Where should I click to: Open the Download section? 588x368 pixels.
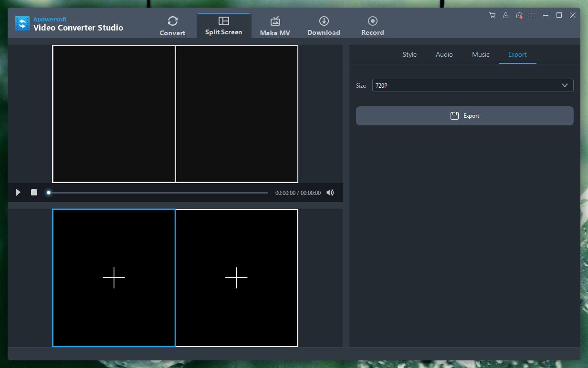(324, 26)
